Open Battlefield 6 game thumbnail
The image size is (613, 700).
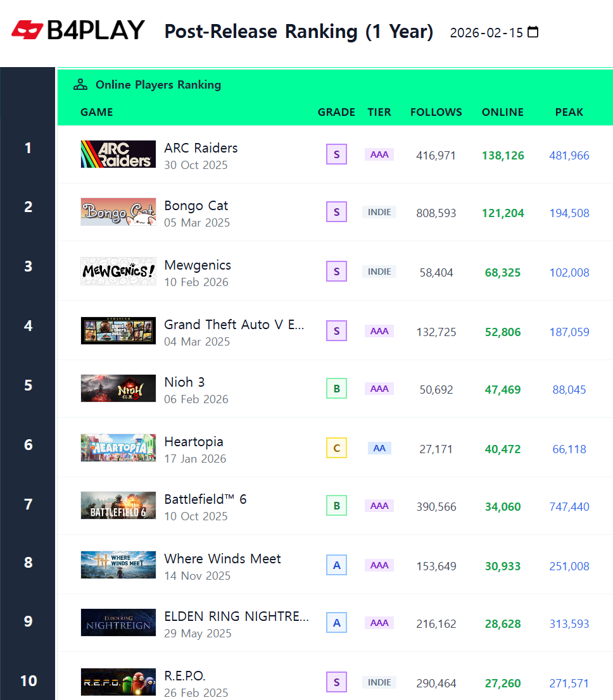tap(118, 505)
